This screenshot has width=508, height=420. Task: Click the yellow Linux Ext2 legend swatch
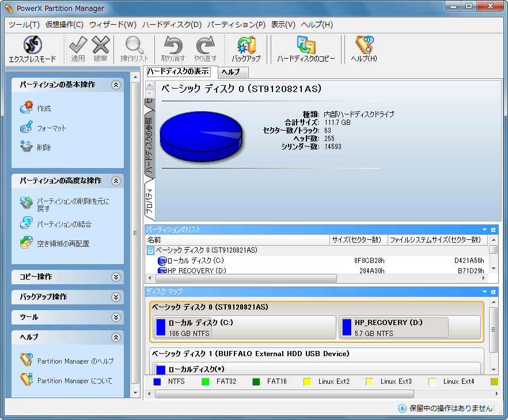tap(308, 382)
